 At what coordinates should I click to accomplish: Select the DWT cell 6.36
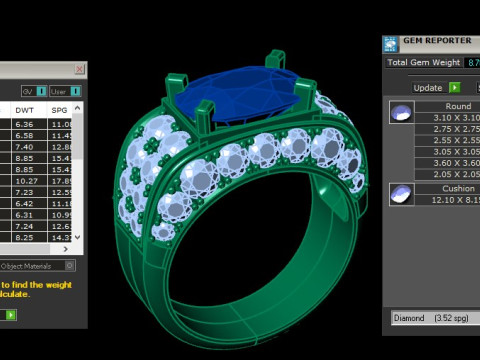(x=29, y=124)
